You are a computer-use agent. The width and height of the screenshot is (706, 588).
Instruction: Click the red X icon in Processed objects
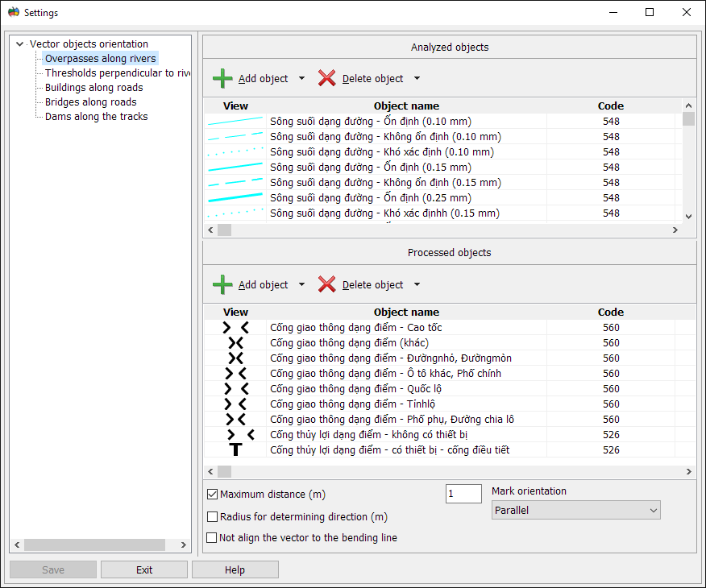[x=327, y=284]
